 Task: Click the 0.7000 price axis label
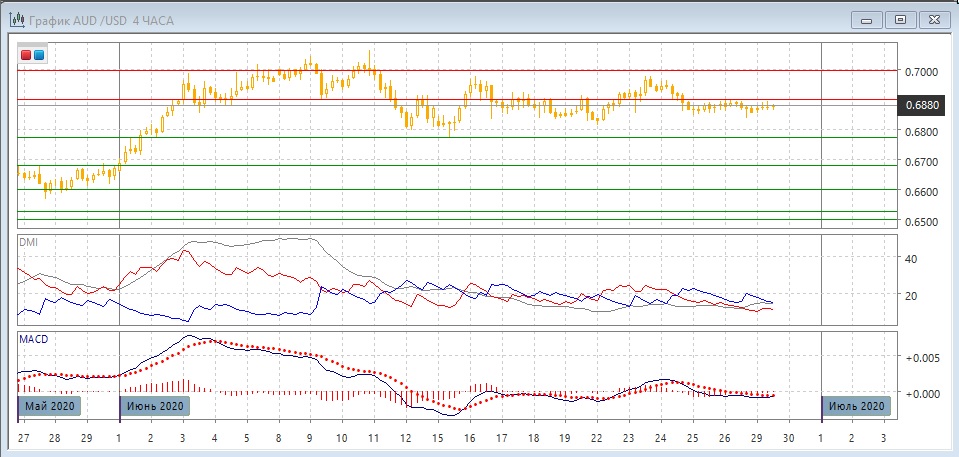coord(921,72)
